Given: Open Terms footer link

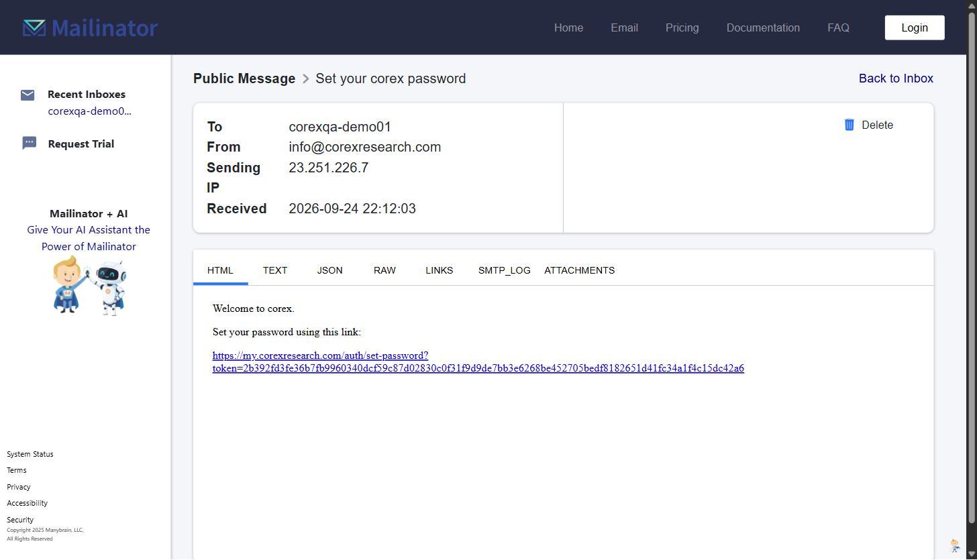Looking at the screenshot, I should pyautogui.click(x=17, y=470).
